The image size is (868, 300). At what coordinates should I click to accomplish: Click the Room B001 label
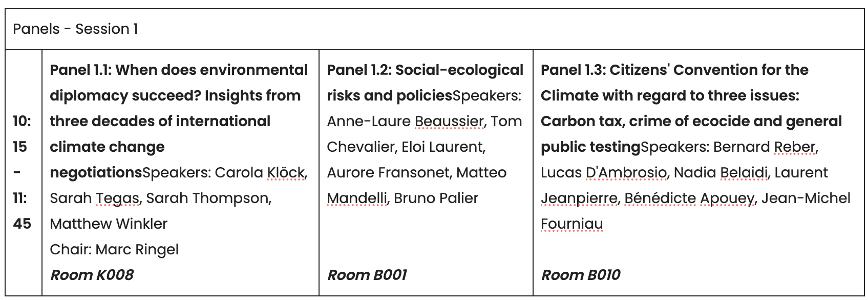pos(367,275)
